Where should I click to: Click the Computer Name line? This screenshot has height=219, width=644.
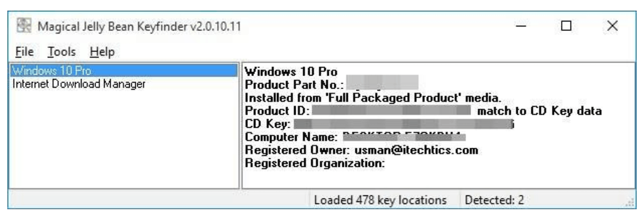pyautogui.click(x=355, y=137)
